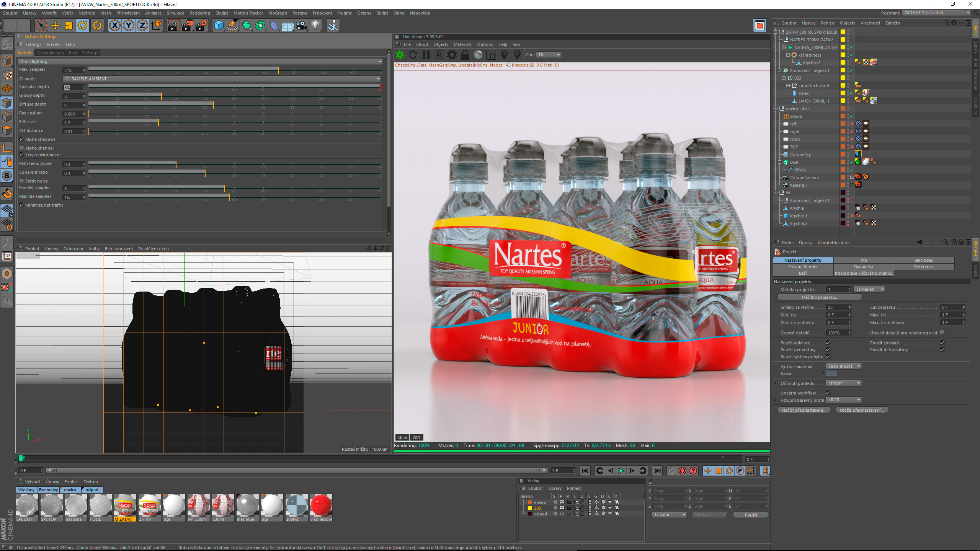Click the Použít button
This screenshot has width=980, height=551.
(x=750, y=515)
